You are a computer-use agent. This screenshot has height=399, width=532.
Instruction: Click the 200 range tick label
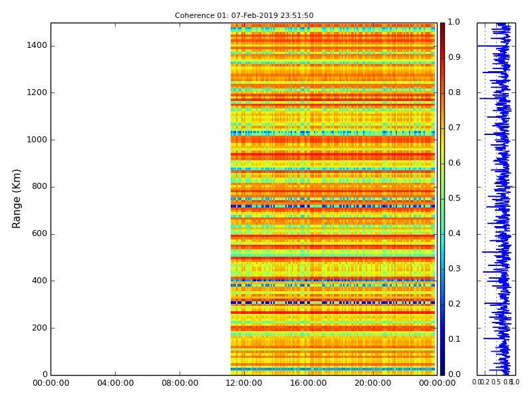39,328
